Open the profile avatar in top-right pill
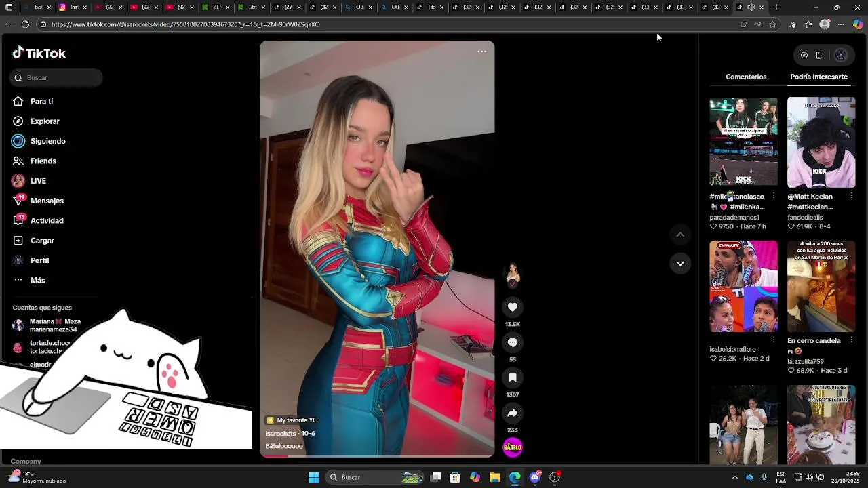868x488 pixels. click(x=841, y=56)
